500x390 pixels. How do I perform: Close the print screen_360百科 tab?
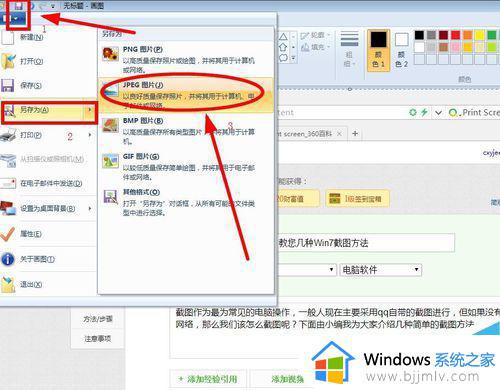339,134
